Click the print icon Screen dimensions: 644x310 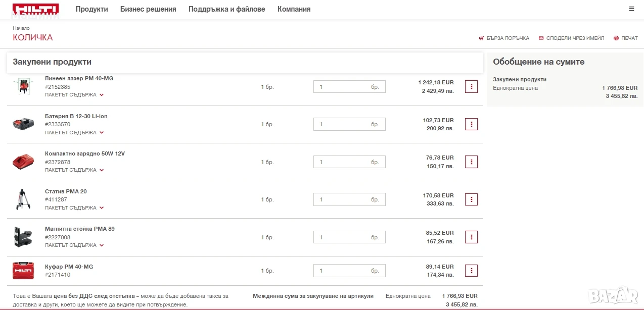pos(616,38)
